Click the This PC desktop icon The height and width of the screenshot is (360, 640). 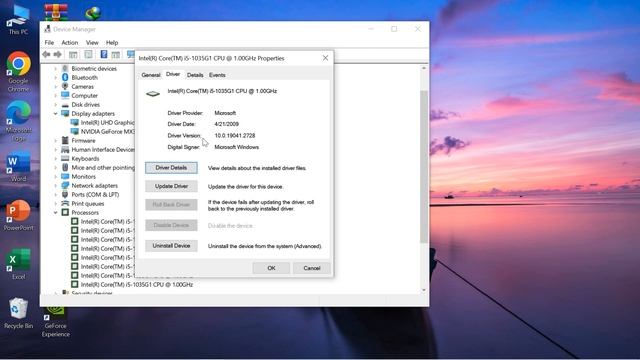[18, 20]
